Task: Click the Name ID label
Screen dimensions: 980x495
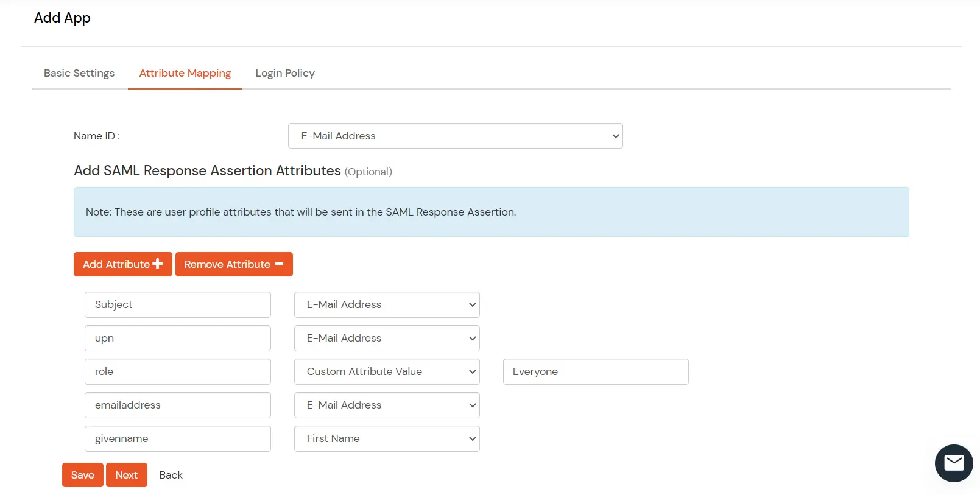Action: [97, 136]
